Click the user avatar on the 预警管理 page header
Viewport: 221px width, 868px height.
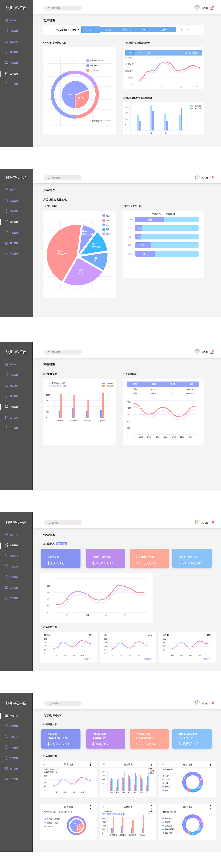[x=197, y=351]
